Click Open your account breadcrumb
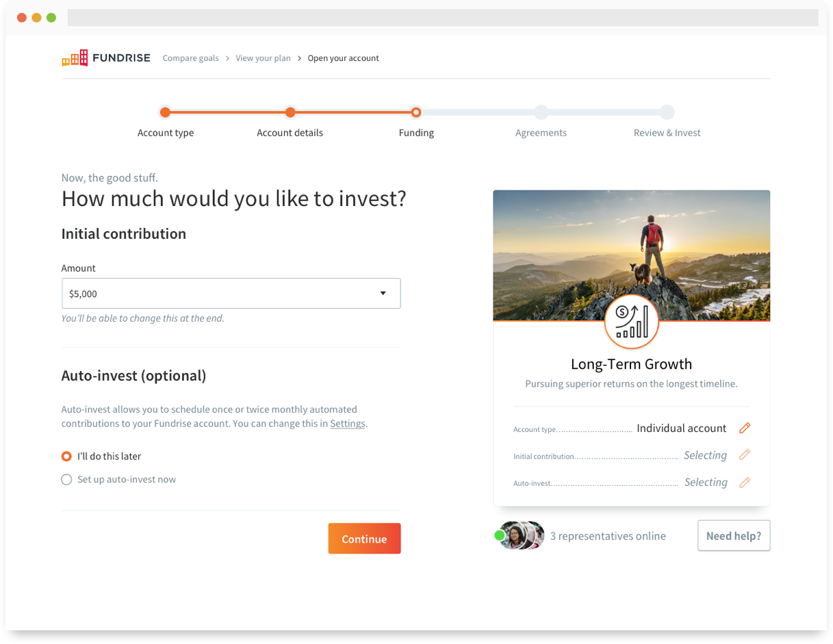Viewport: 833px width, 644px height. click(343, 58)
